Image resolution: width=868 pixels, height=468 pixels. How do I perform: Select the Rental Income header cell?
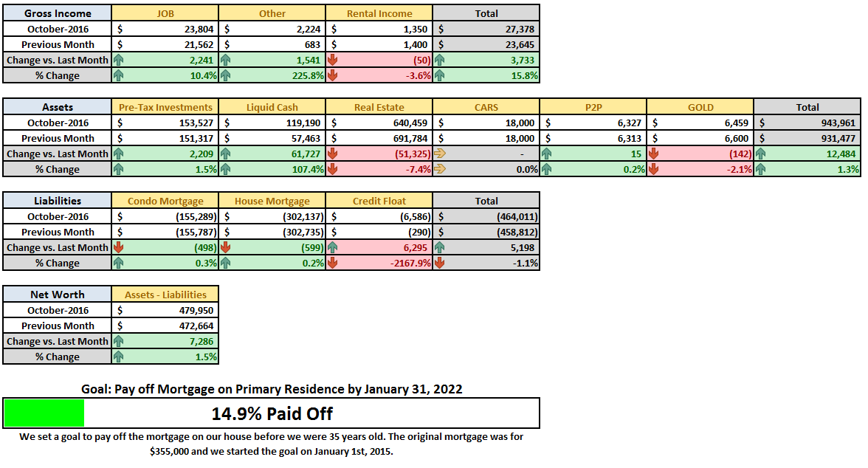[x=379, y=13]
